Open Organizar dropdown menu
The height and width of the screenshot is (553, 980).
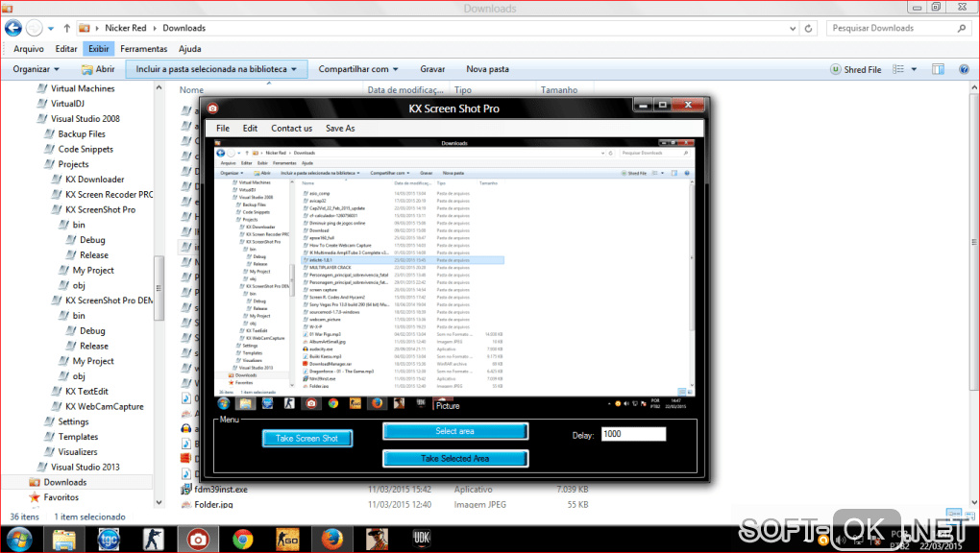coord(37,69)
